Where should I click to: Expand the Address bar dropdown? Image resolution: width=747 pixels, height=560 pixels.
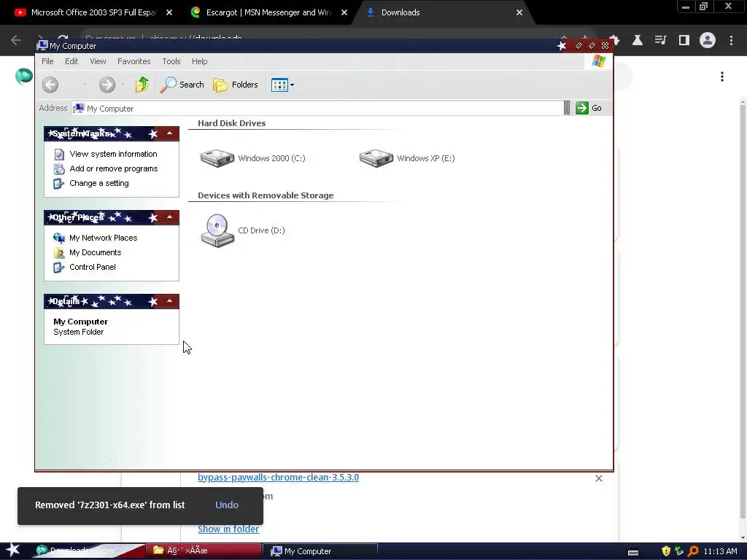coord(566,108)
